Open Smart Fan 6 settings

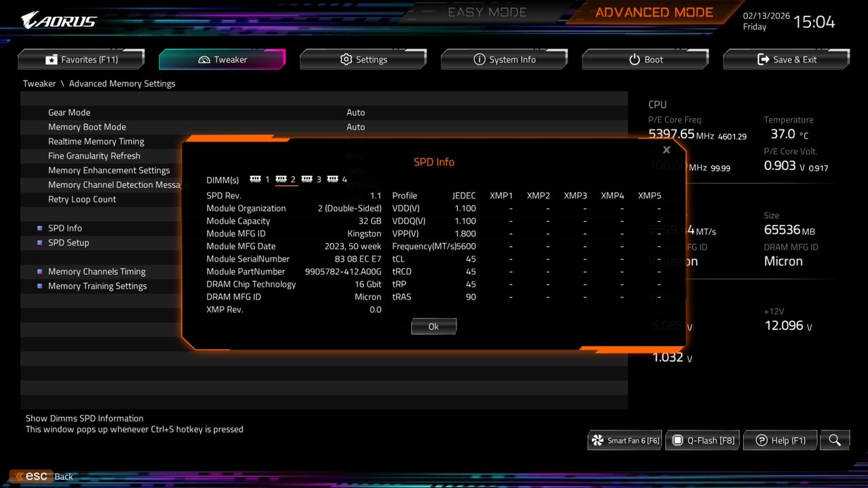(624, 440)
